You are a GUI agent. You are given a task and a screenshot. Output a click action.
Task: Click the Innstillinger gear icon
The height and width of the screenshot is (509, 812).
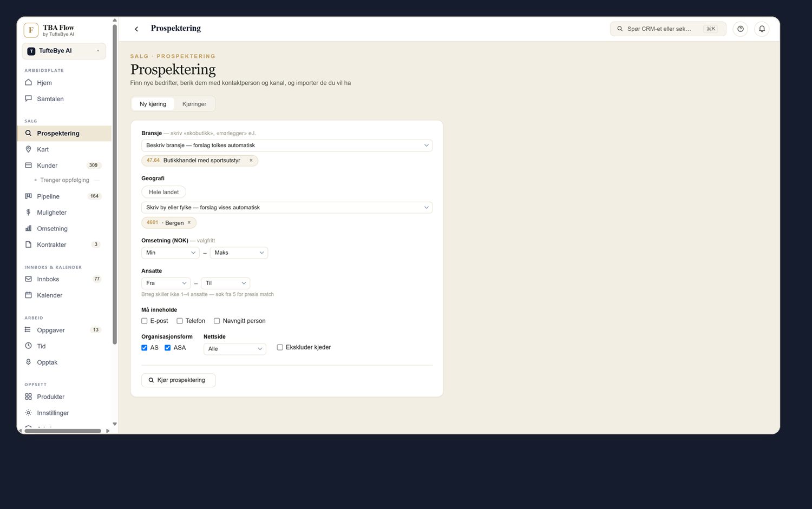click(29, 413)
